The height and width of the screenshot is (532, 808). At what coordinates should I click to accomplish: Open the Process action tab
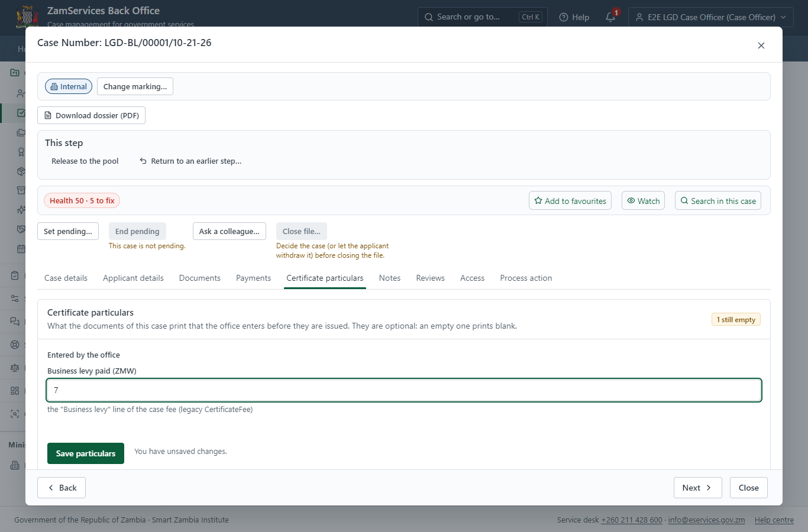[526, 278]
